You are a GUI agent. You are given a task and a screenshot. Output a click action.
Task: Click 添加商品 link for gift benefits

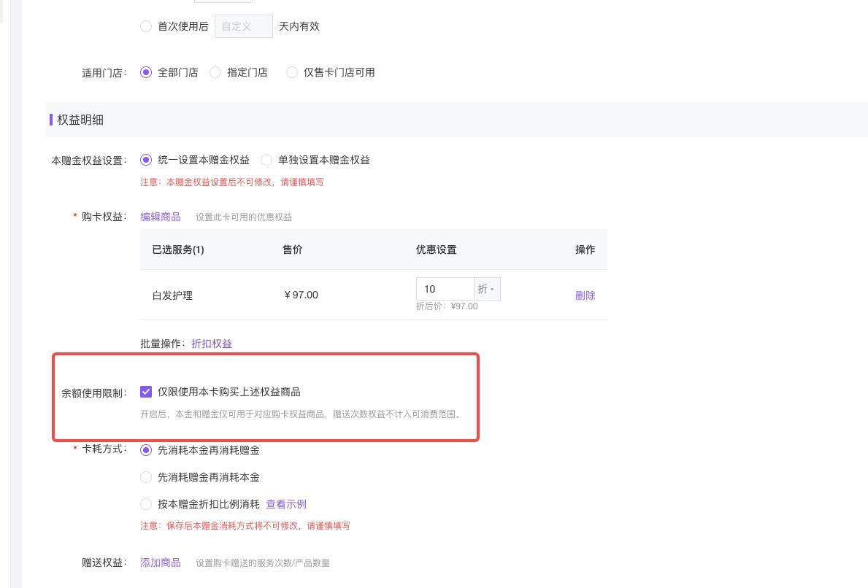pos(161,562)
